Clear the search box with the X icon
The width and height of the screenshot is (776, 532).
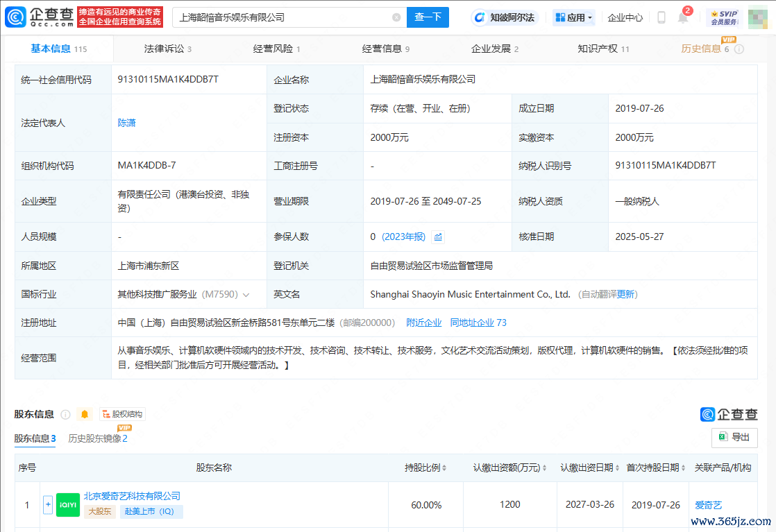(396, 17)
